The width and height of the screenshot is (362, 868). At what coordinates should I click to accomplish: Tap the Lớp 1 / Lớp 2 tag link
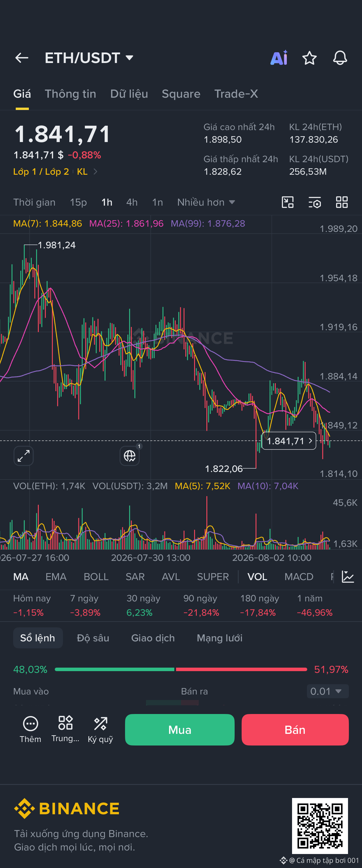41,171
